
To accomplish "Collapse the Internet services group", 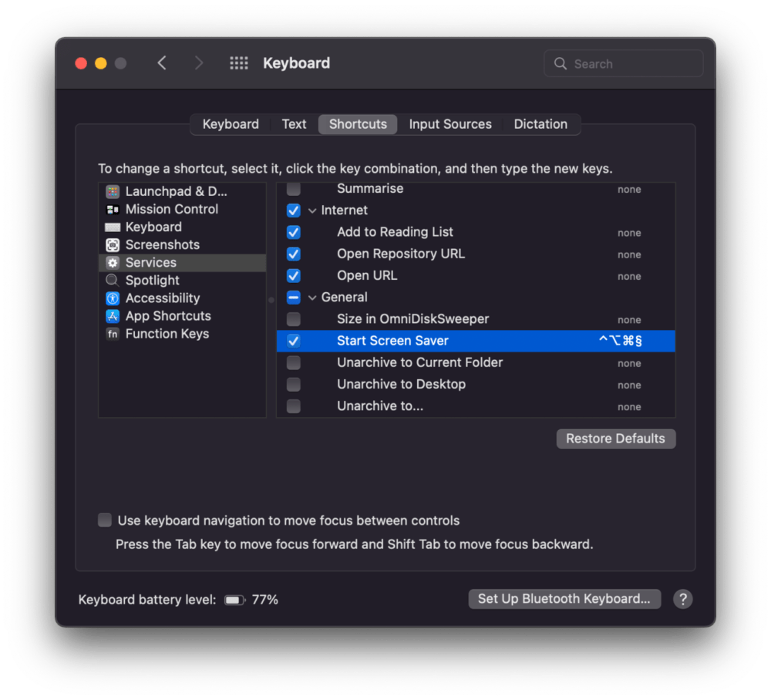I will 313,210.
